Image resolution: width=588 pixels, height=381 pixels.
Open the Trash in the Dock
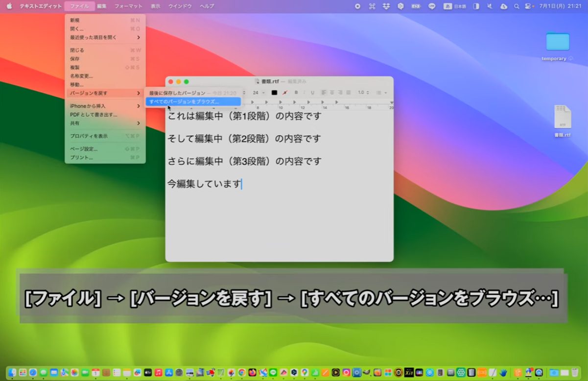[x=575, y=373]
